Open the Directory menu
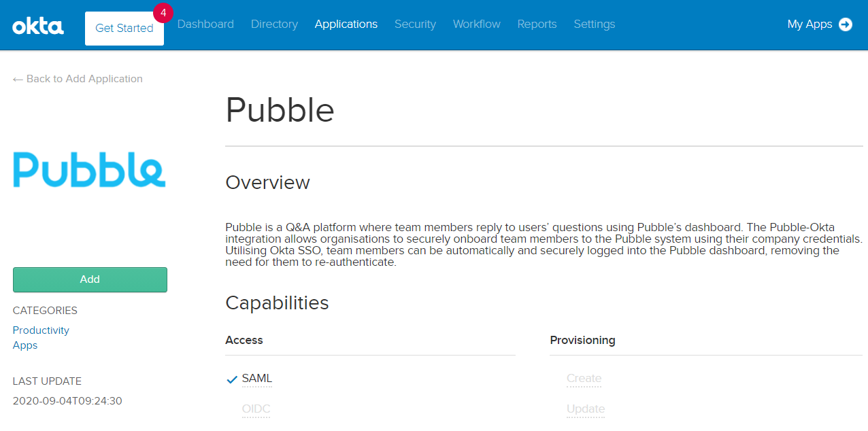The image size is (868, 431). (274, 24)
